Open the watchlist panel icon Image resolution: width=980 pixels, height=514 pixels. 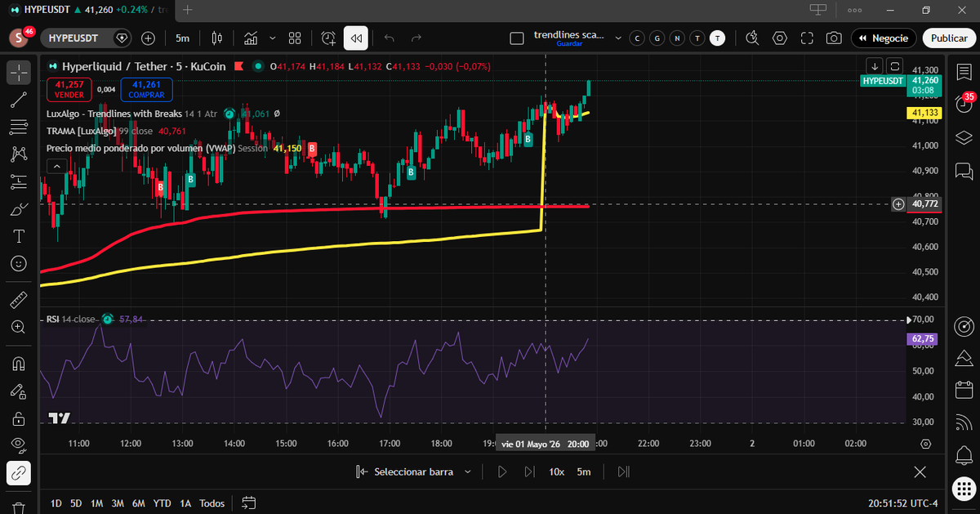[x=964, y=72]
